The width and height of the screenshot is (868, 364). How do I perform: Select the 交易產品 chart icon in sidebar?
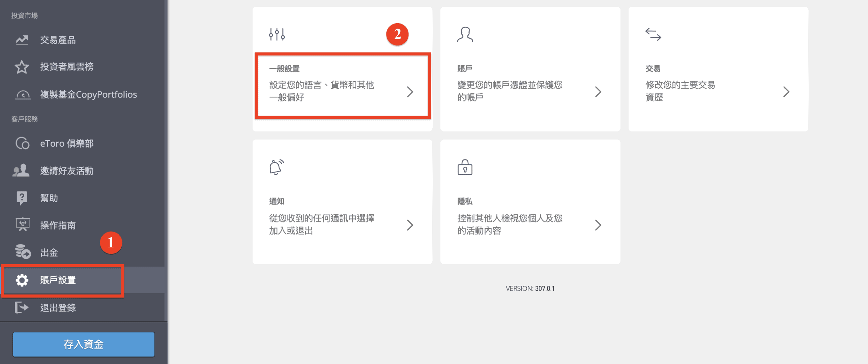[22, 40]
